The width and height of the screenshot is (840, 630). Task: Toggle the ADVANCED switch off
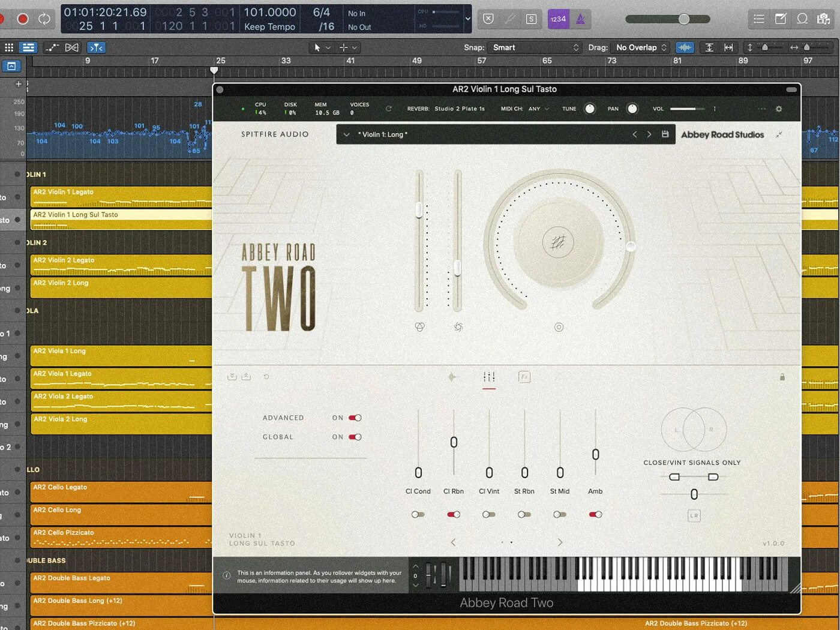click(355, 418)
